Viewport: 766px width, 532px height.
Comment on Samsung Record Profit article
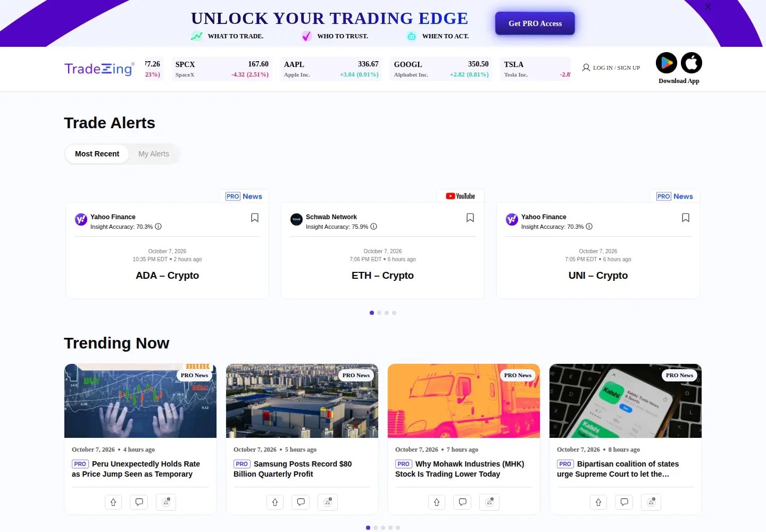click(x=301, y=502)
